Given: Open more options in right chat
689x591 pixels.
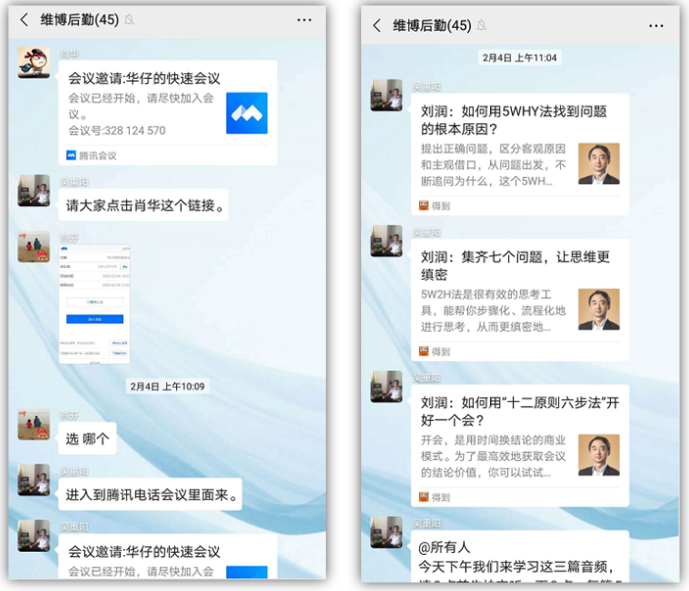Looking at the screenshot, I should (656, 26).
